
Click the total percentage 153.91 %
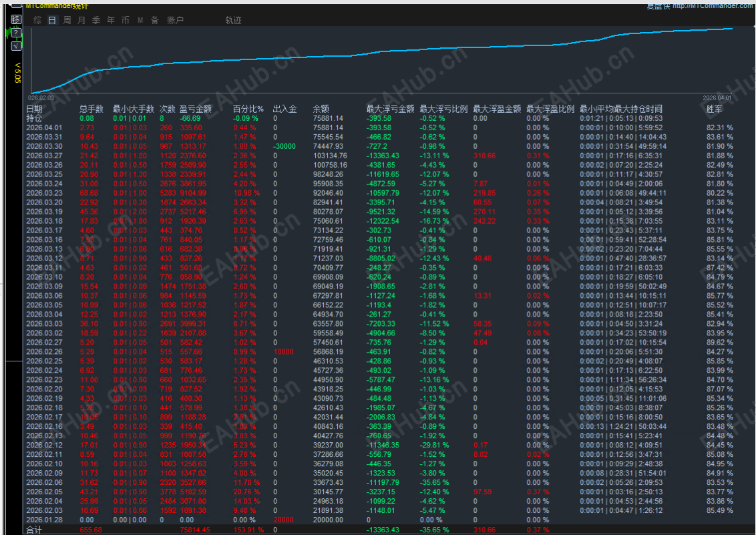248,530
